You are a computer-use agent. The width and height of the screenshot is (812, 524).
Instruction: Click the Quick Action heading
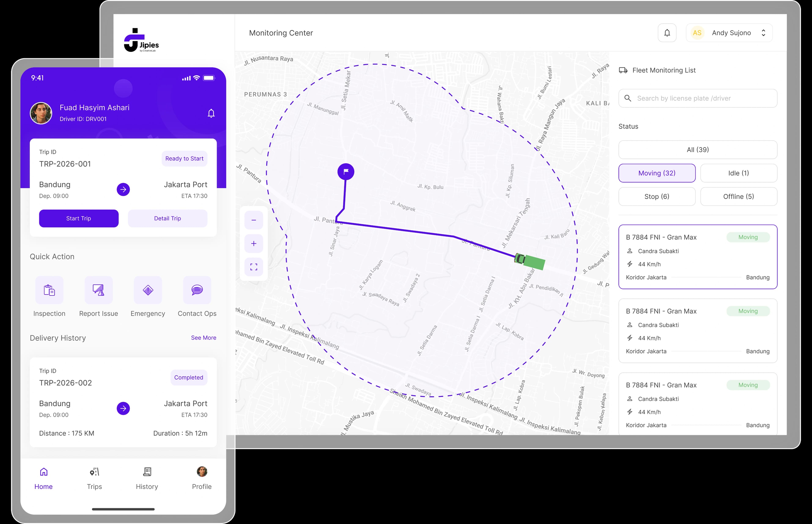pos(52,257)
